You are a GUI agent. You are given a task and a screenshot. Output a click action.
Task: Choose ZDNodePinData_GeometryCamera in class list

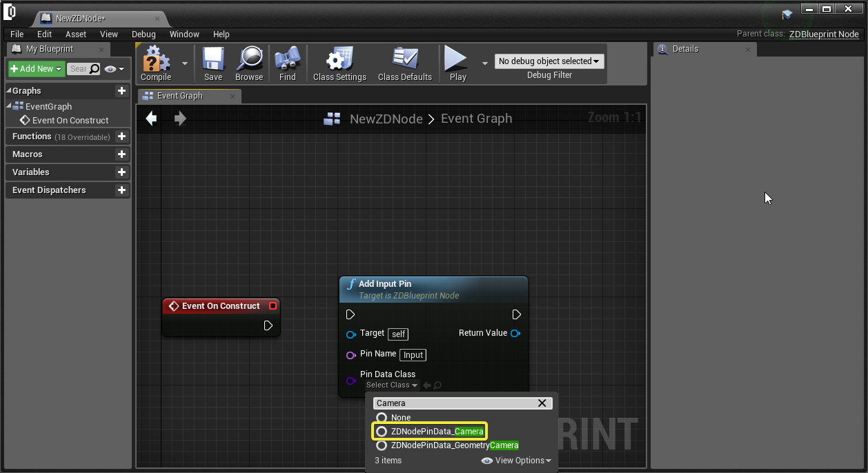point(454,445)
